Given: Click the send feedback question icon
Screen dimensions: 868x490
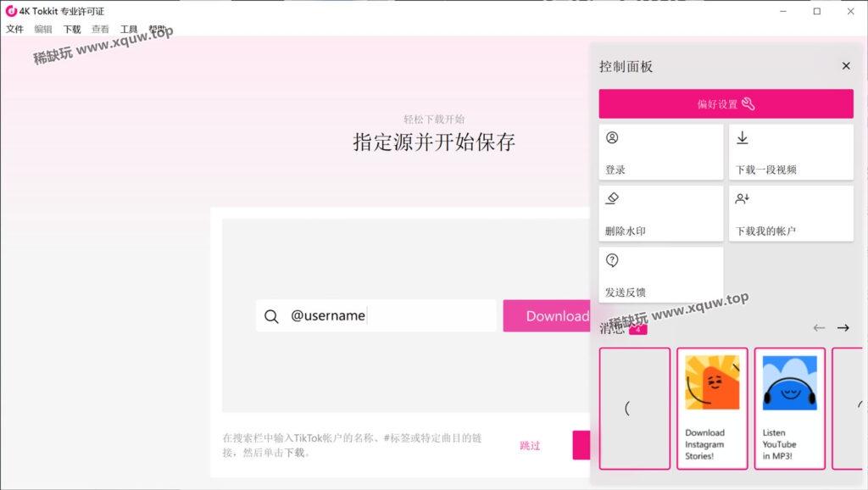Looking at the screenshot, I should click(612, 260).
